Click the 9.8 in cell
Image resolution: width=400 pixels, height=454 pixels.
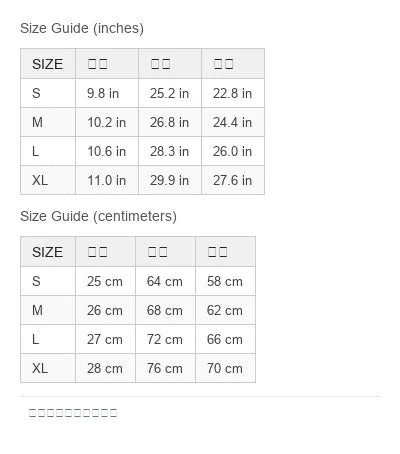point(107,93)
